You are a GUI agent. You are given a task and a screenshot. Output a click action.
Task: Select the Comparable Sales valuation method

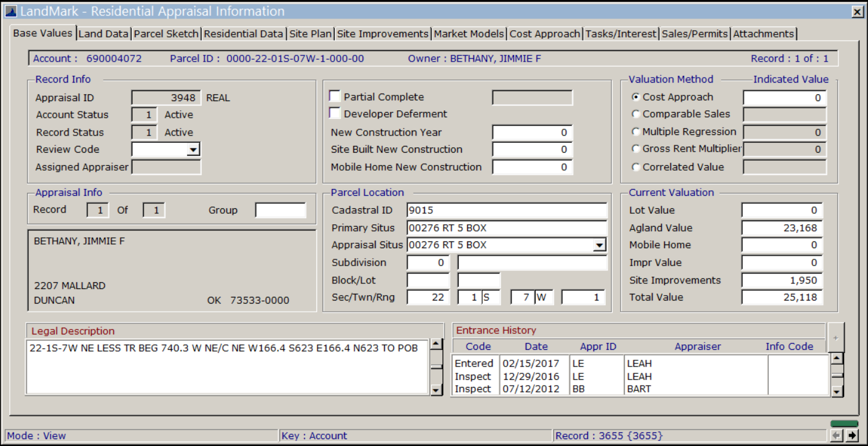(635, 114)
